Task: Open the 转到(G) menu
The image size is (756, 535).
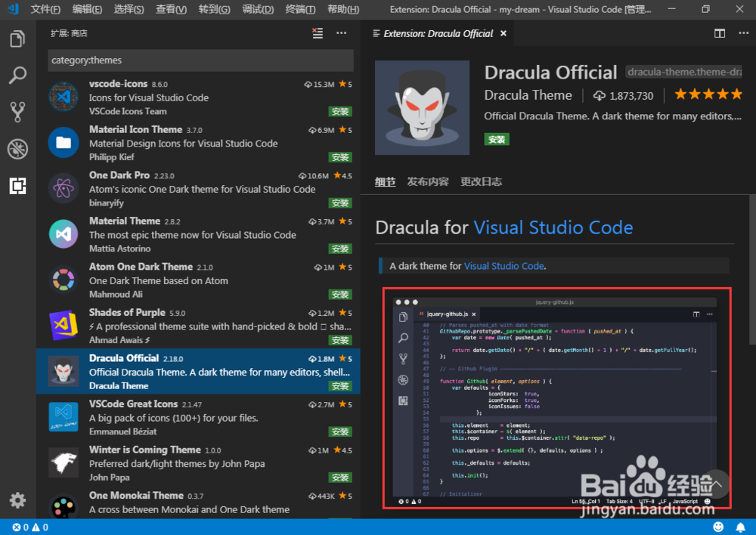Action: pyautogui.click(x=214, y=9)
